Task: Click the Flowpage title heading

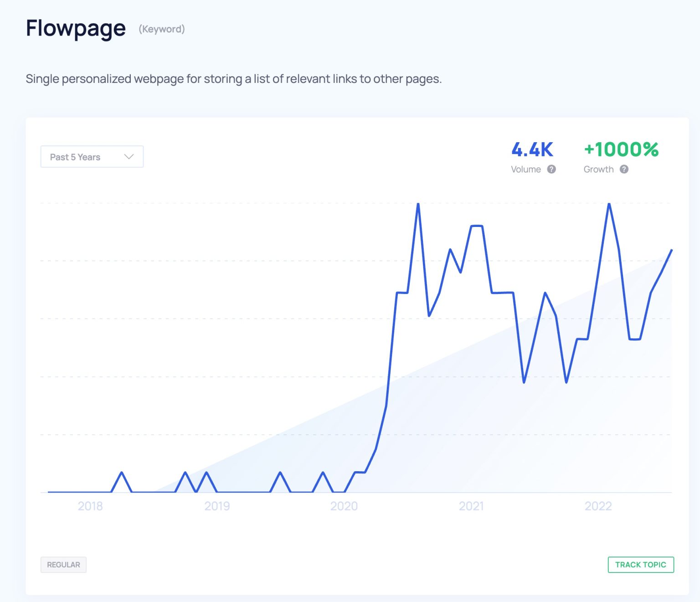Action: 76,28
